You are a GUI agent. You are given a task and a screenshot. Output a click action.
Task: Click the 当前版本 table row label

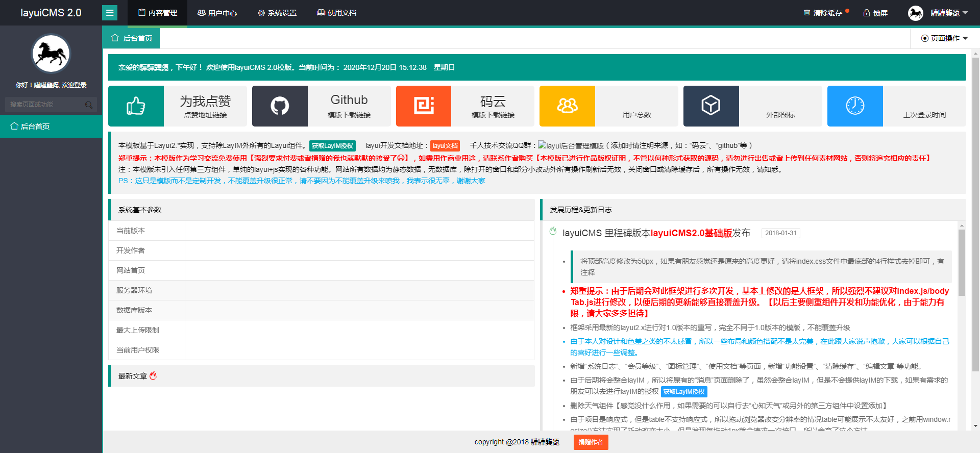click(131, 231)
